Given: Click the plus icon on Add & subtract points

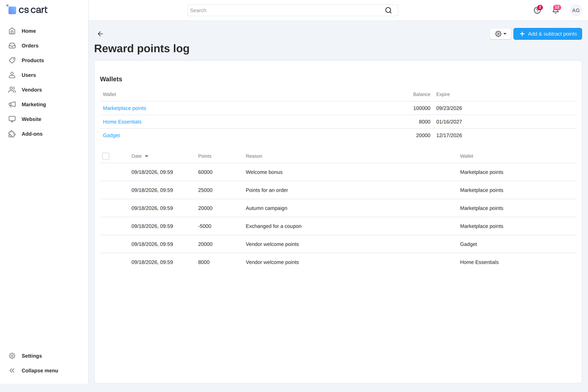Looking at the screenshot, I should point(522,34).
